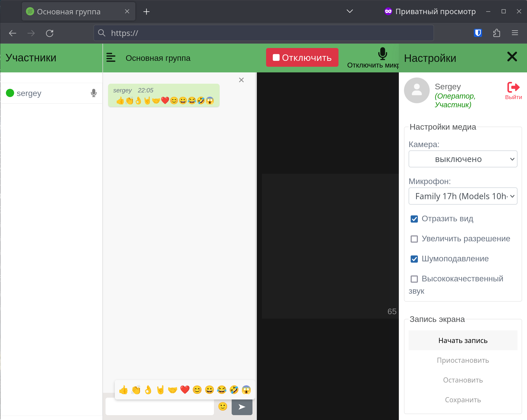The image size is (527, 420).
Task: Open the Микрофон device dropdown
Action: 463,196
